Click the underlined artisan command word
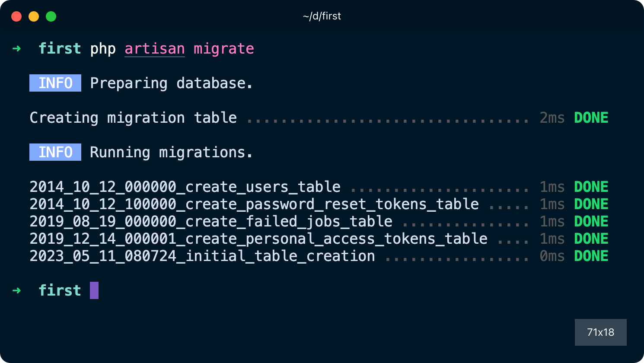 pos(155,49)
